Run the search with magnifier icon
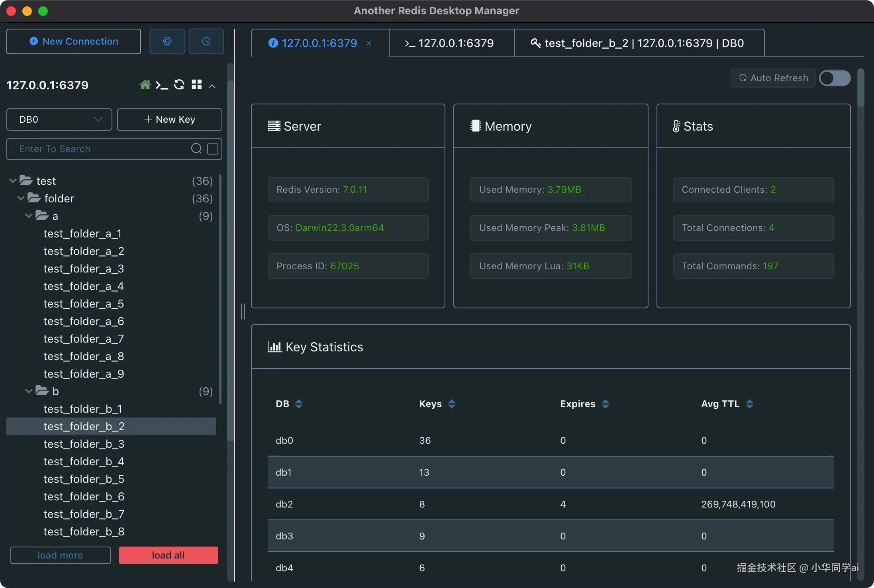 196,148
